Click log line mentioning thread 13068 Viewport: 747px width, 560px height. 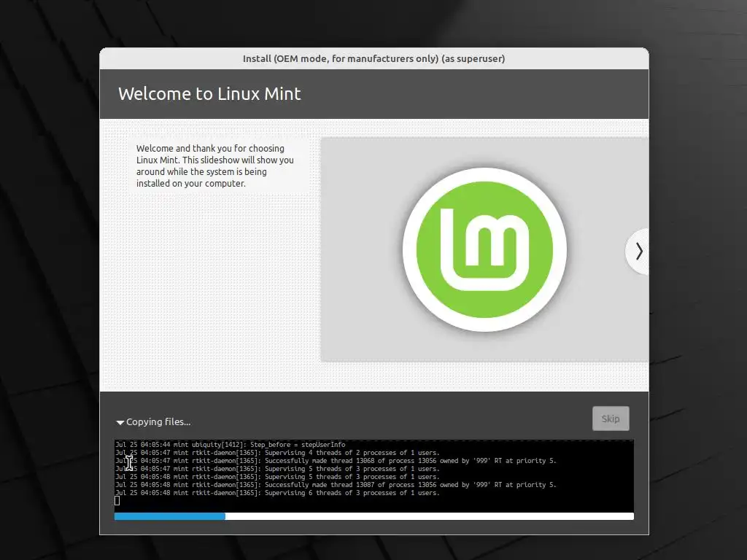(336, 461)
